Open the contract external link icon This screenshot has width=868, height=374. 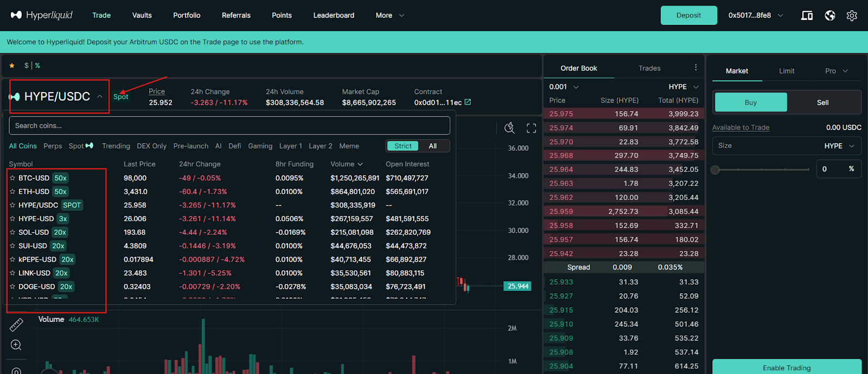click(468, 102)
